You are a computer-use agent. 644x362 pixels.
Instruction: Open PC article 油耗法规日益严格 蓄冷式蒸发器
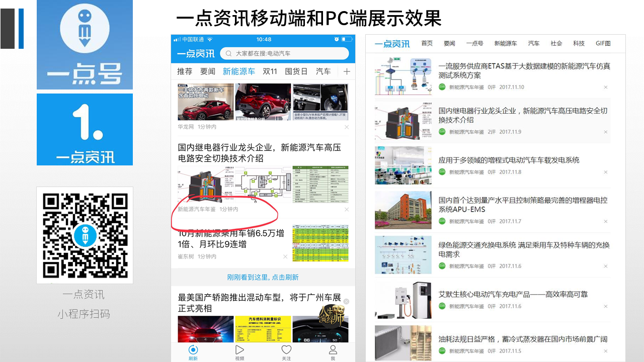coord(523,339)
